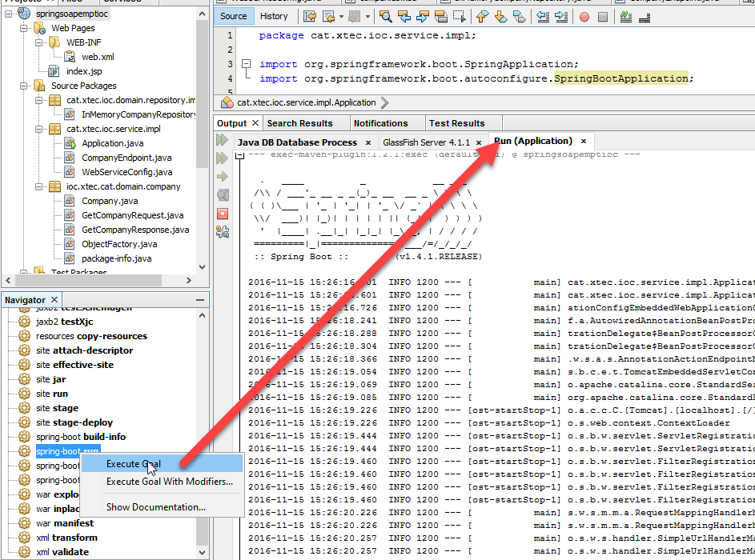The width and height of the screenshot is (755, 560).
Task: Minimize the Navigator panel
Action: coord(200,300)
